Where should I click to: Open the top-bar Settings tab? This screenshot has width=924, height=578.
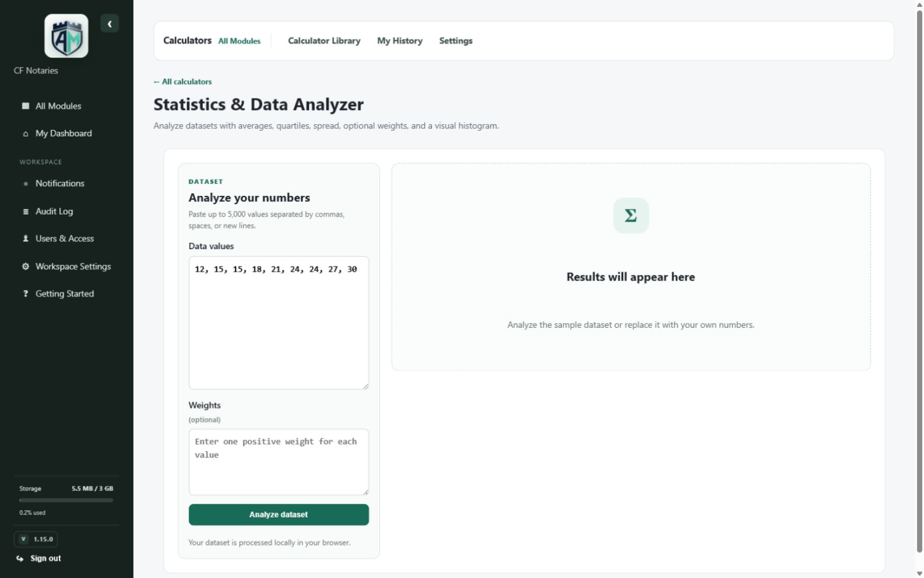tap(456, 41)
